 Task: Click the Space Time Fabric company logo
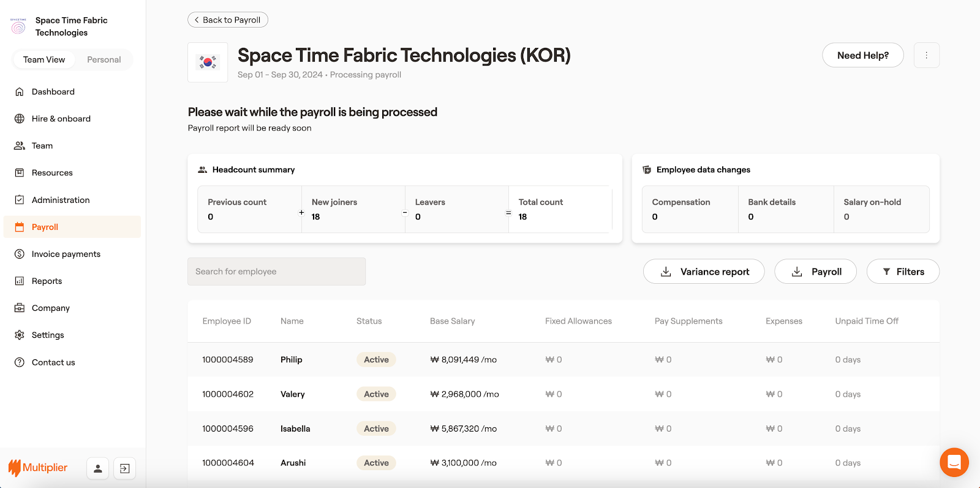(x=18, y=26)
